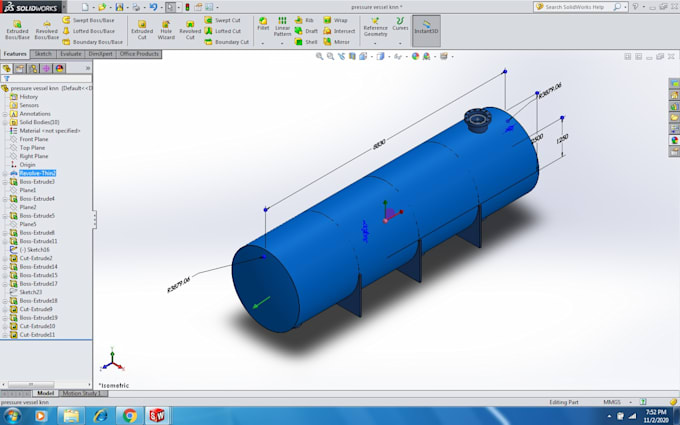Click the feature tree filter field
680x425 pixels.
click(x=46, y=78)
